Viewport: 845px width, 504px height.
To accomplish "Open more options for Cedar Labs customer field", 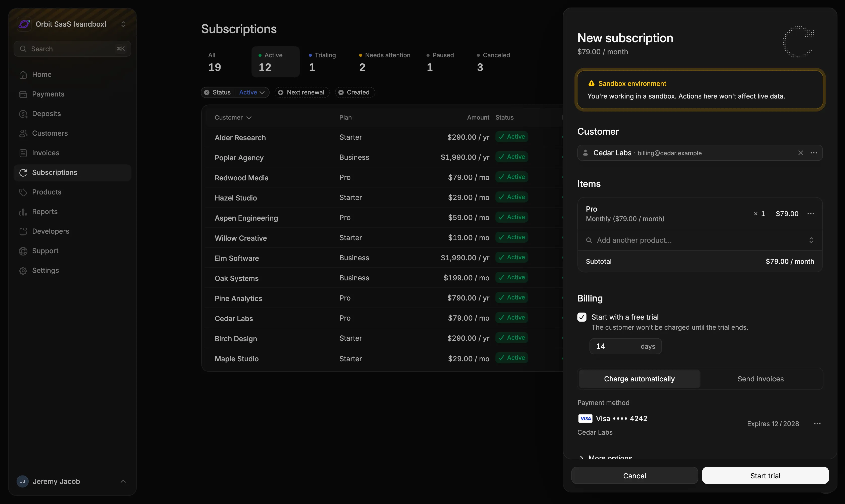I will click(814, 153).
